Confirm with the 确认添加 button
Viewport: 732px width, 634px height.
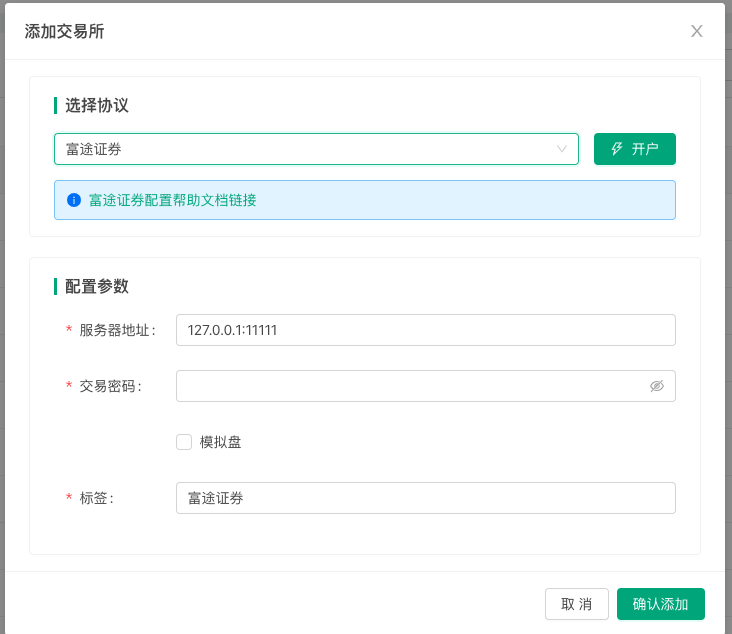(x=661, y=604)
